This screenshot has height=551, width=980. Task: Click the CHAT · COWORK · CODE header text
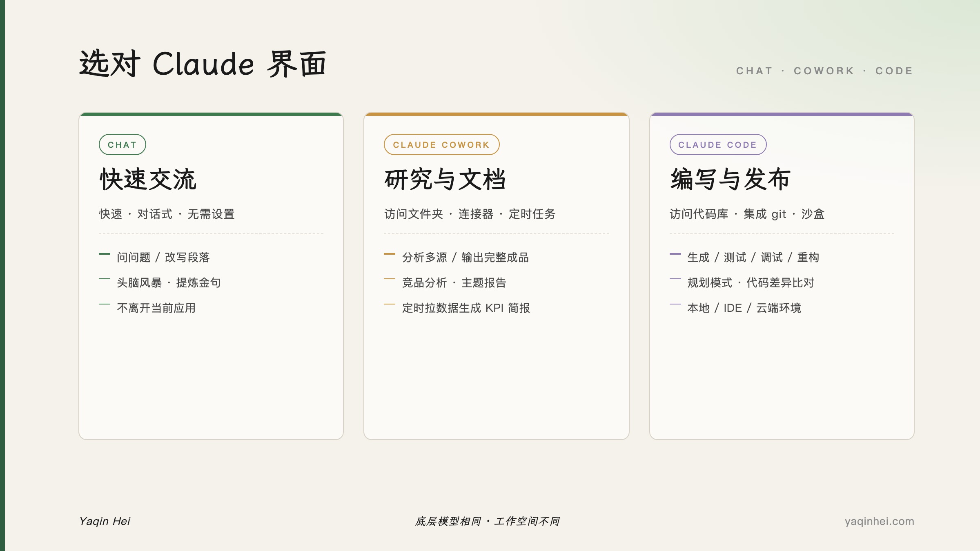[x=824, y=71]
